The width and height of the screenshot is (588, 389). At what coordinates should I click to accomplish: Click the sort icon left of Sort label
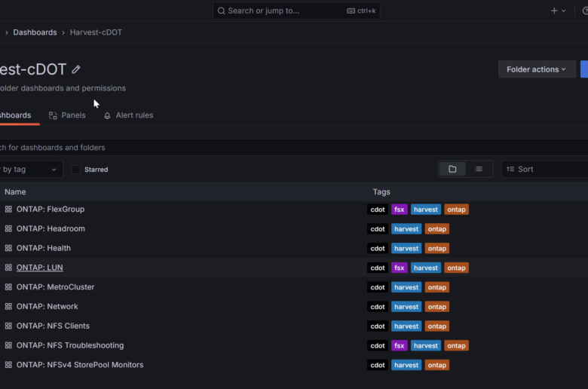[x=510, y=169]
